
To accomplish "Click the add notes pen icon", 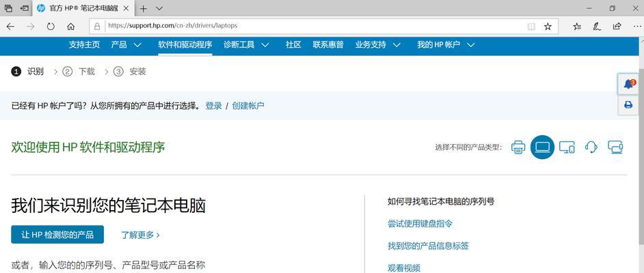I will pos(597,26).
